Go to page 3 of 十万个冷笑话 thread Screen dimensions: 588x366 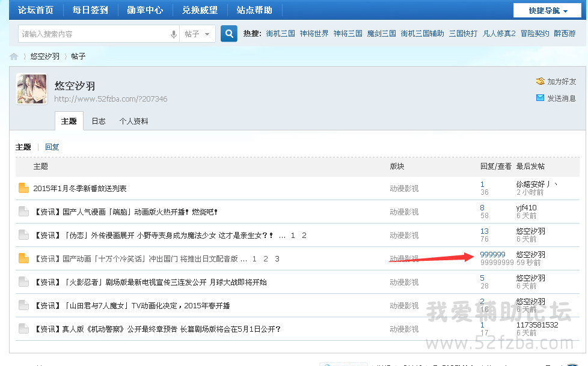click(x=277, y=259)
